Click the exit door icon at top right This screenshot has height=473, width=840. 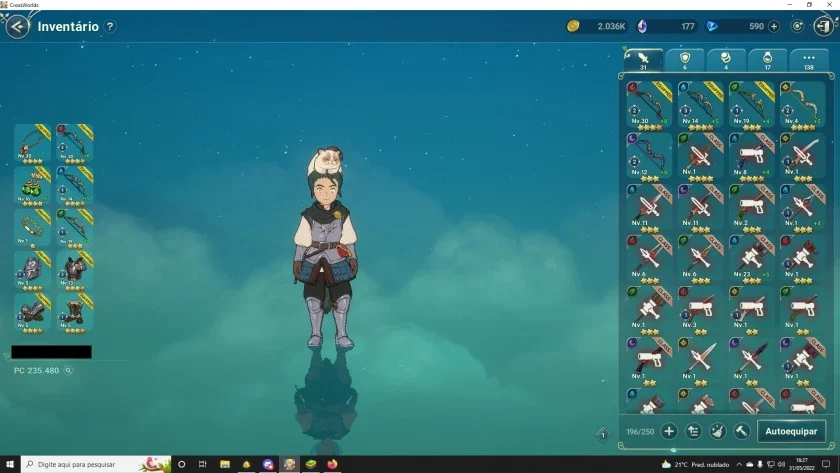pyautogui.click(x=823, y=26)
